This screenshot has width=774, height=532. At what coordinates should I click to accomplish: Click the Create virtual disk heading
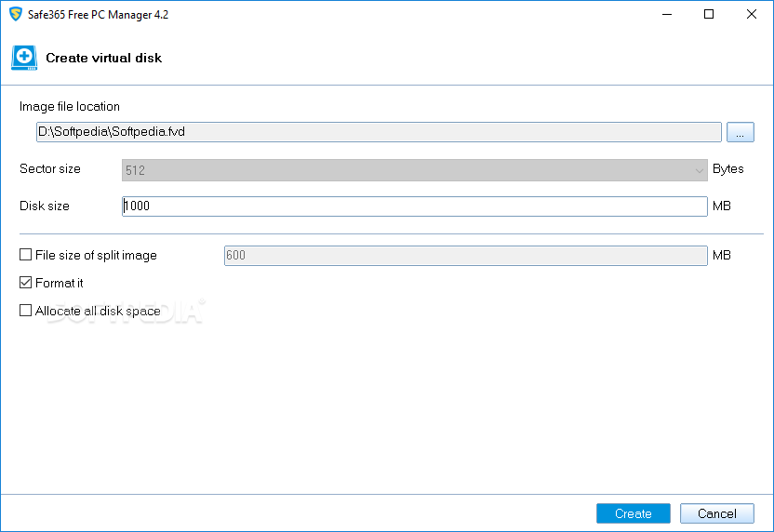click(x=103, y=58)
